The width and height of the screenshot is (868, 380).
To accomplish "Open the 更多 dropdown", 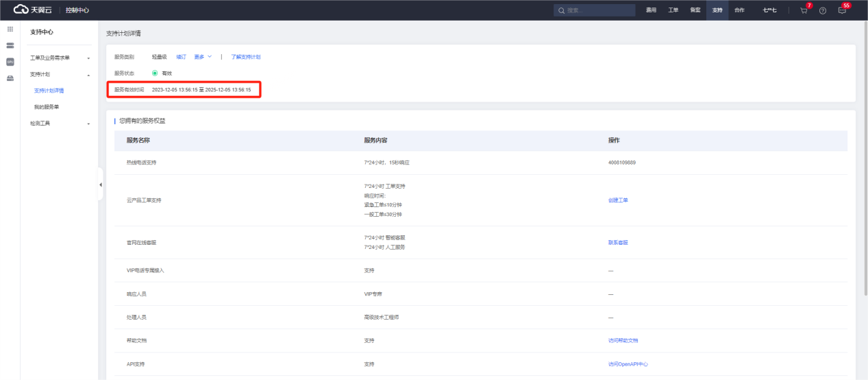I will [x=203, y=57].
